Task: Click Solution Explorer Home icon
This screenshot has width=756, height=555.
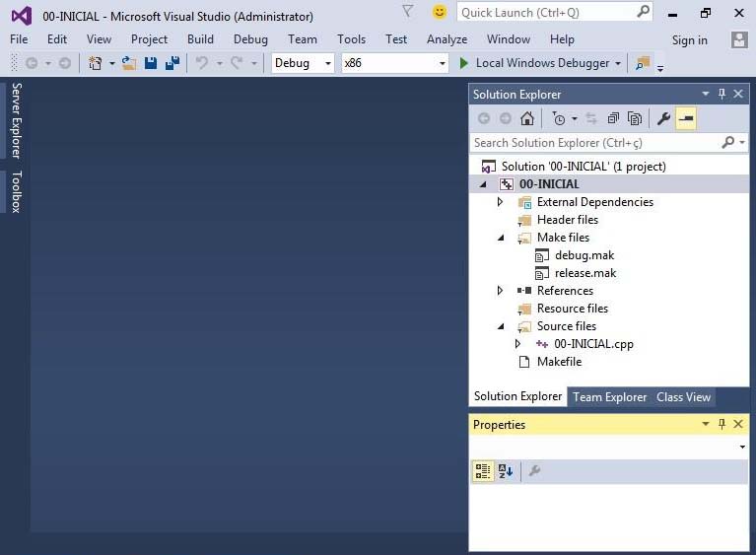Action: click(527, 118)
